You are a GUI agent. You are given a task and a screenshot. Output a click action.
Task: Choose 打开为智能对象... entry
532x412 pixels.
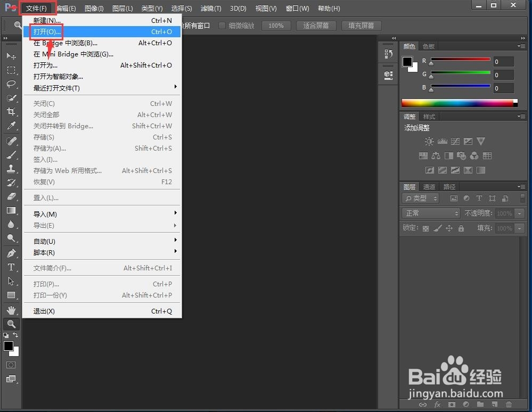point(102,76)
